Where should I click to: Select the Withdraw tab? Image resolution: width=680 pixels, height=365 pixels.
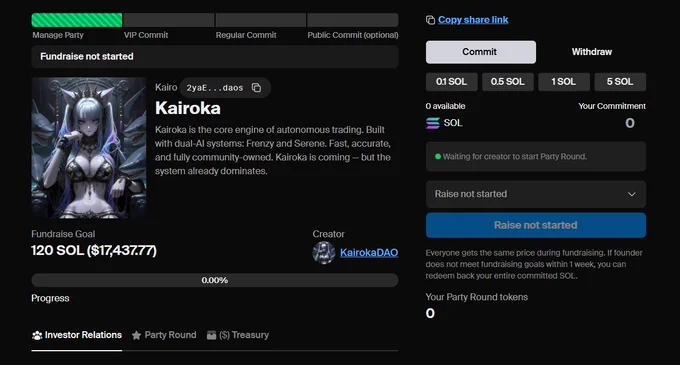592,52
